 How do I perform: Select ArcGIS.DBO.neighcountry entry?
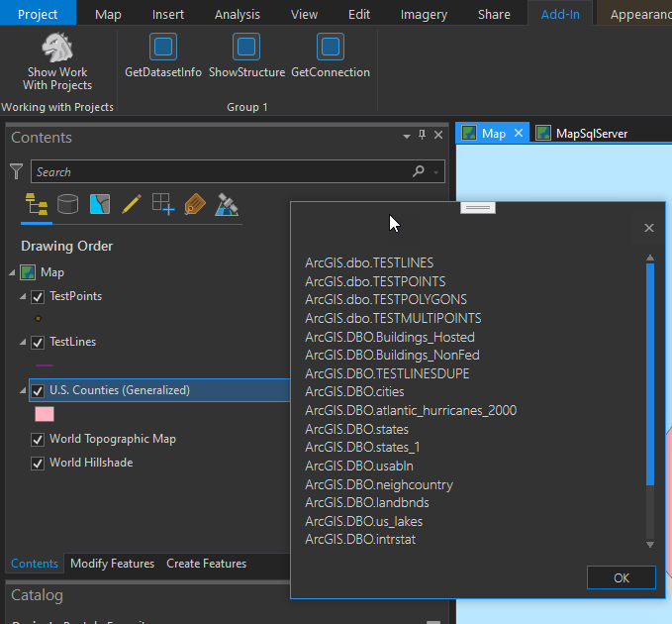[379, 484]
